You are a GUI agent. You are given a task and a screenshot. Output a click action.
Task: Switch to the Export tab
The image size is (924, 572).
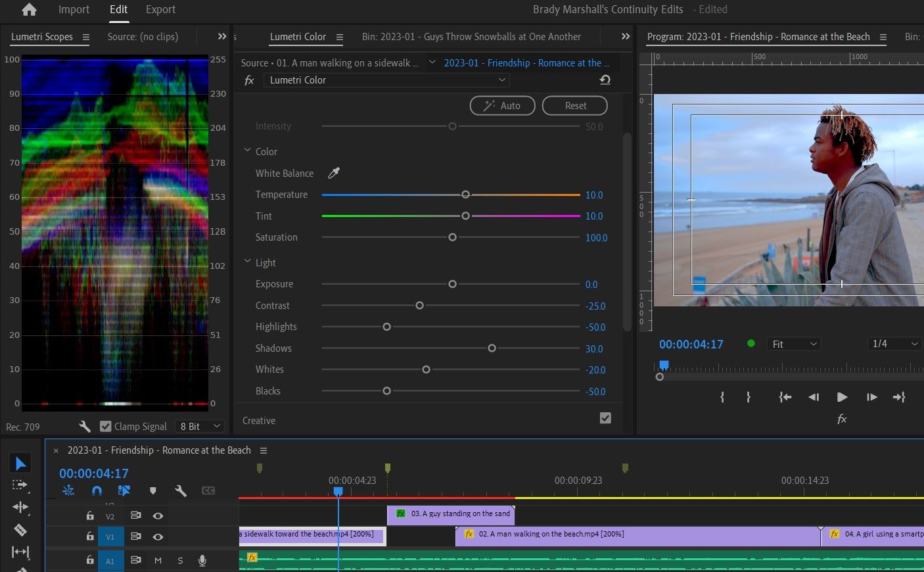[160, 9]
